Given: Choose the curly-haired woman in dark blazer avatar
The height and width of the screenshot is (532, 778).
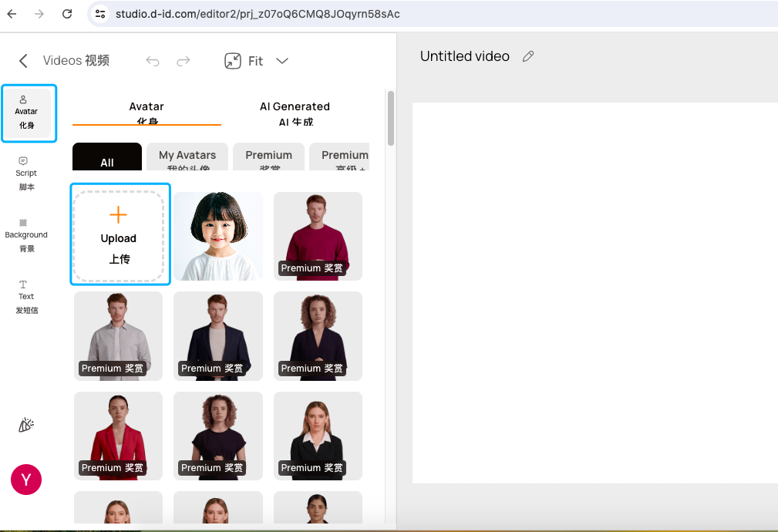Looking at the screenshot, I should pos(318,336).
